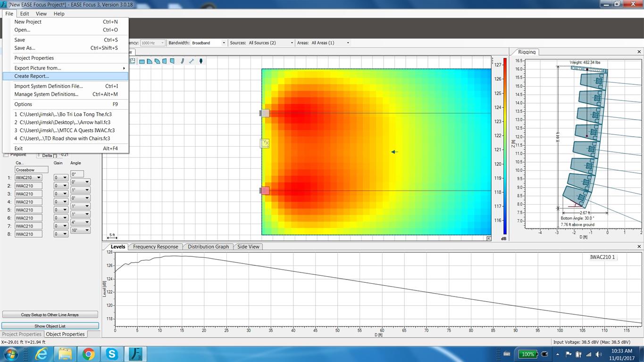This screenshot has height=362, width=644.
Task: Select the rectangular audience area tool
Action: 142,61
